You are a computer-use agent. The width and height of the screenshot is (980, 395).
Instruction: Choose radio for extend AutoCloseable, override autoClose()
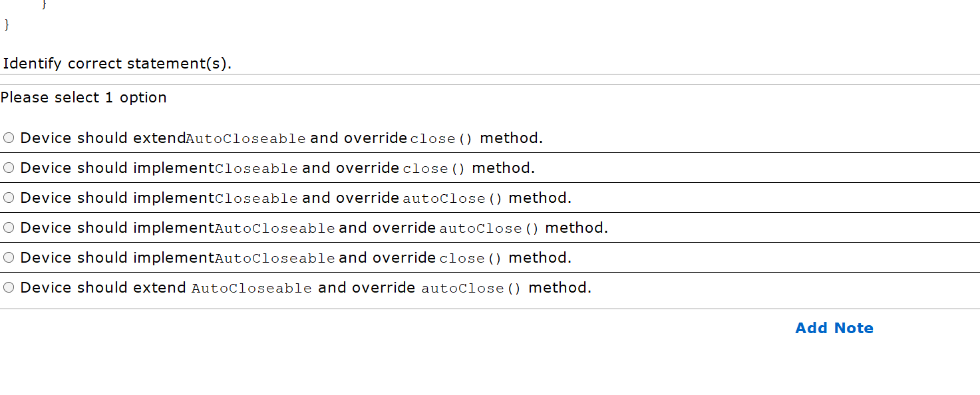(9, 288)
